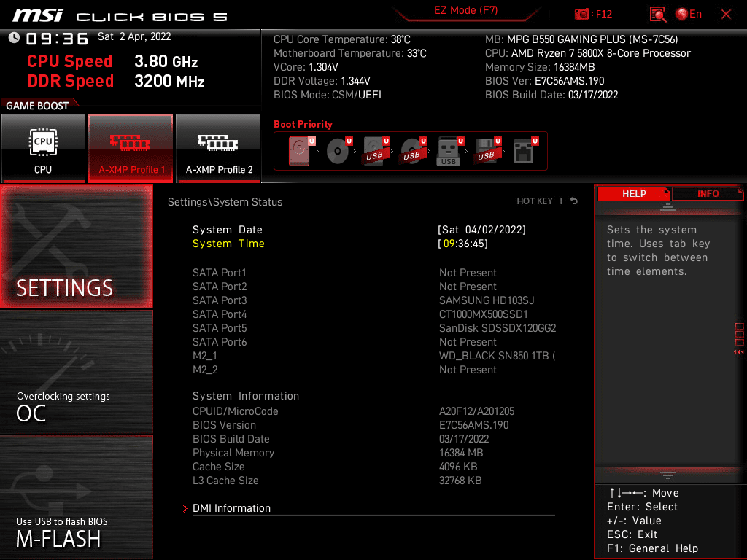The width and height of the screenshot is (747, 560).
Task: Select the USB floppy boot device icon
Action: [487, 151]
